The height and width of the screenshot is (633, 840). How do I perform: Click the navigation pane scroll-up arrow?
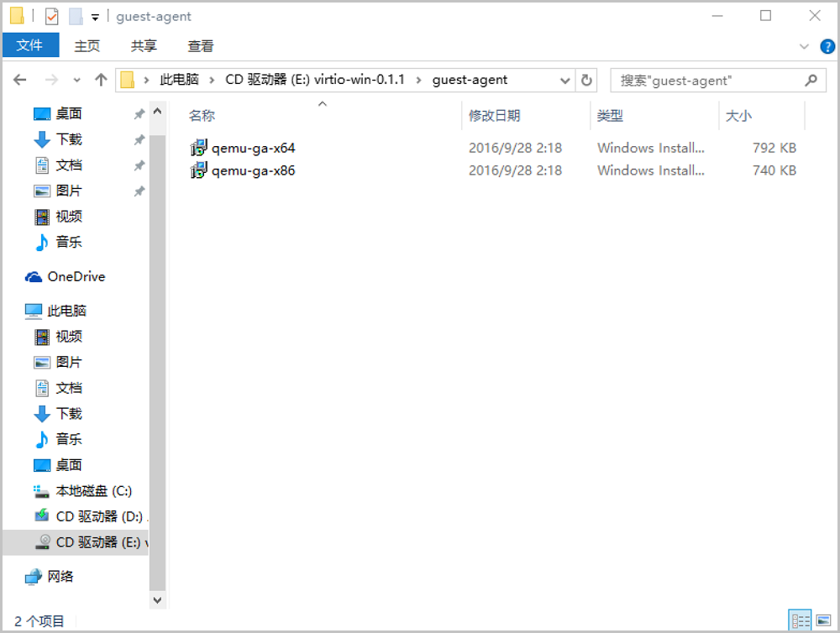pyautogui.click(x=157, y=112)
